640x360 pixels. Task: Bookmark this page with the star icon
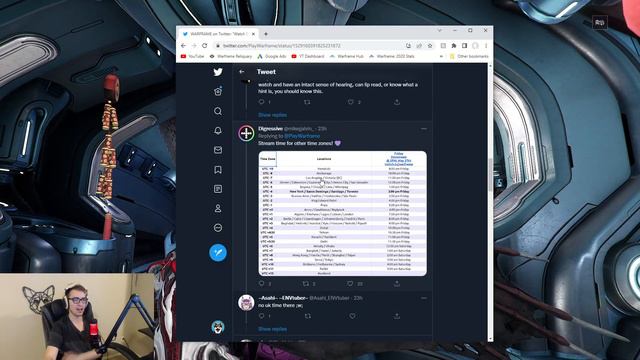pos(430,46)
